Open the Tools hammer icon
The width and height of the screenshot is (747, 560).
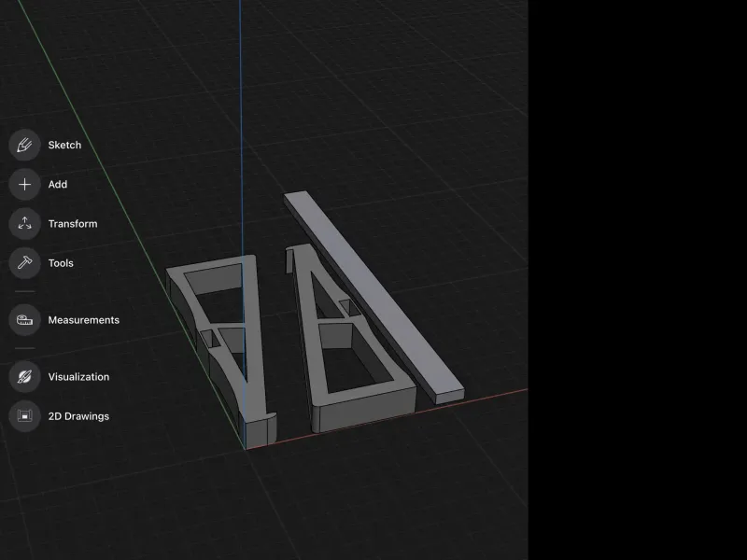click(25, 263)
